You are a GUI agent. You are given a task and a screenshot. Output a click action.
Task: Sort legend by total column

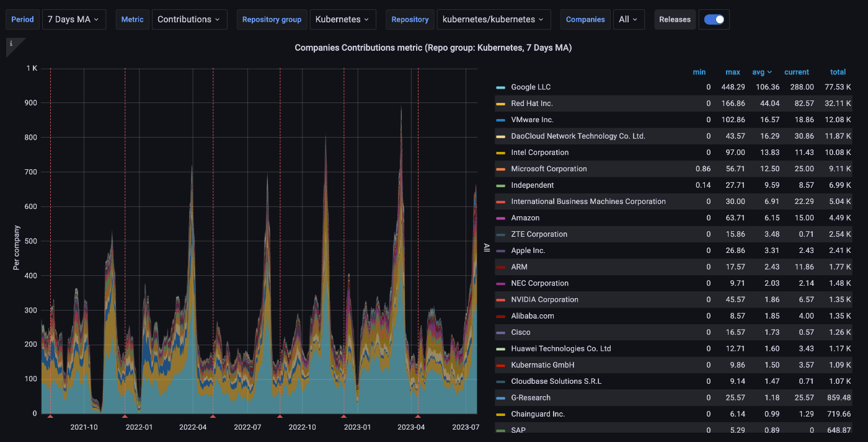point(838,72)
